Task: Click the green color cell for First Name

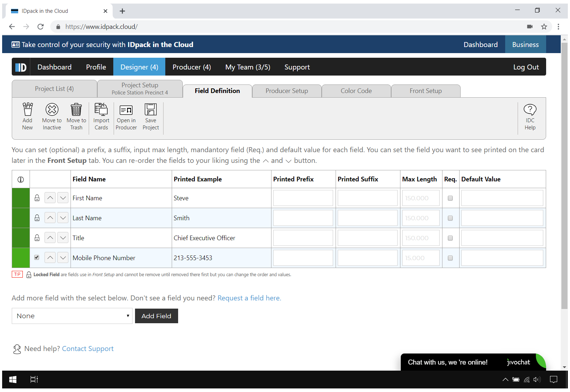Action: tap(21, 198)
